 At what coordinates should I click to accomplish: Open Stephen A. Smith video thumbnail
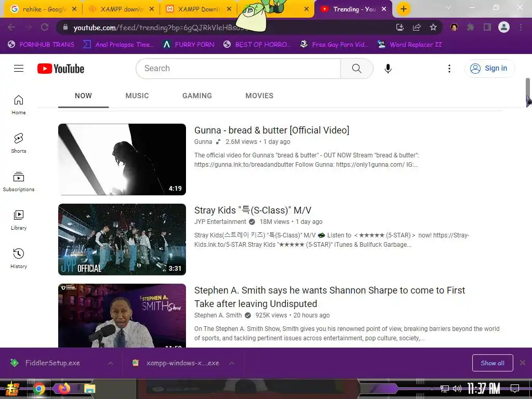[x=122, y=315]
